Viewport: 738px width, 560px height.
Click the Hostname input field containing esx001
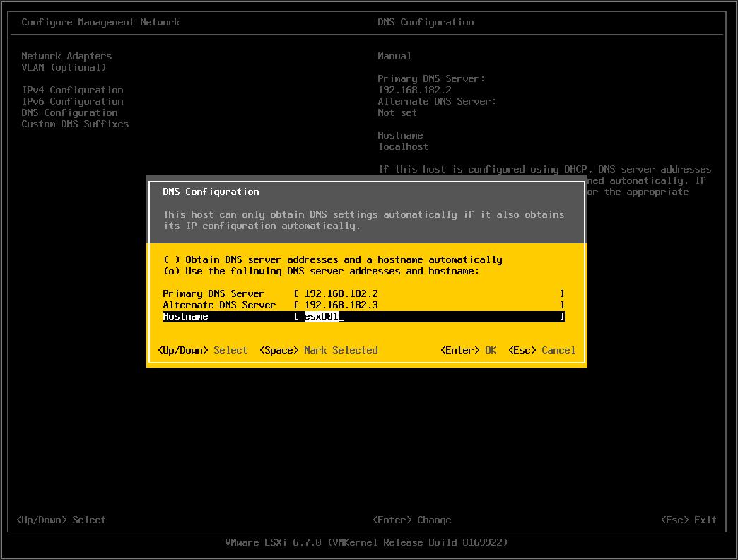tap(429, 316)
